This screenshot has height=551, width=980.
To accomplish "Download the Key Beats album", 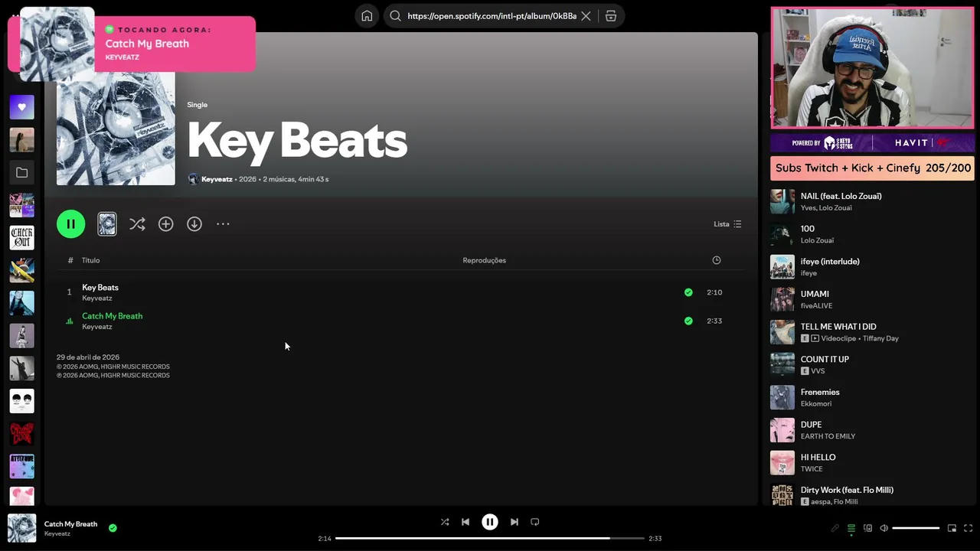I will (x=194, y=224).
